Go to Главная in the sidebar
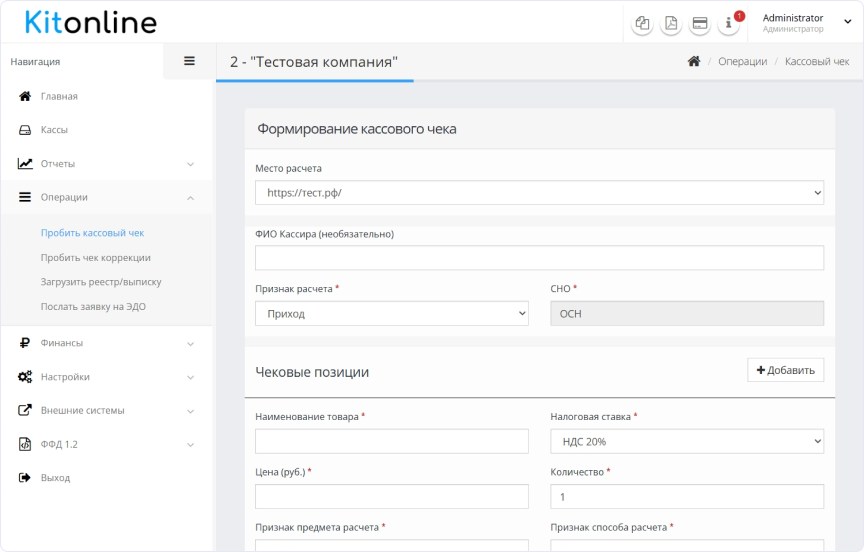The height and width of the screenshot is (552, 864). pos(59,96)
